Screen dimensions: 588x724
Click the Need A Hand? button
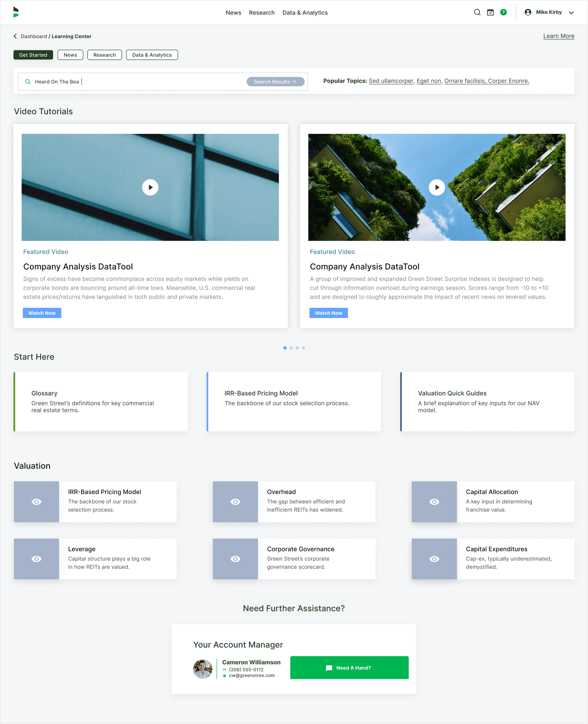[349, 667]
